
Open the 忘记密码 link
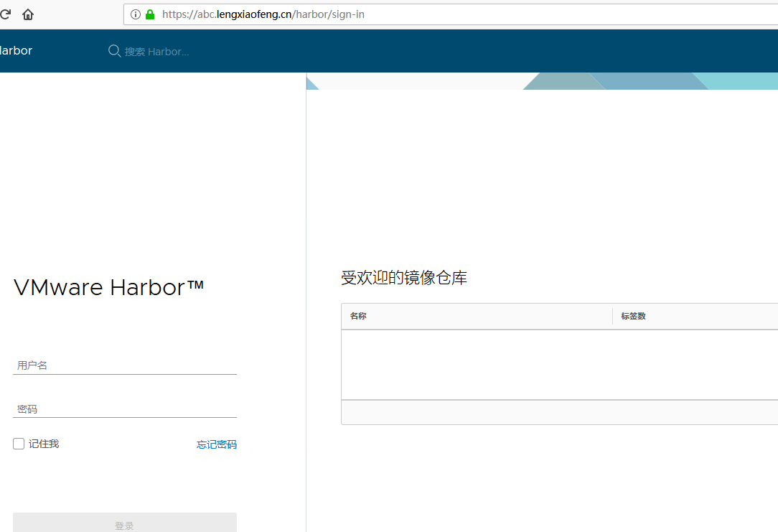click(x=216, y=444)
